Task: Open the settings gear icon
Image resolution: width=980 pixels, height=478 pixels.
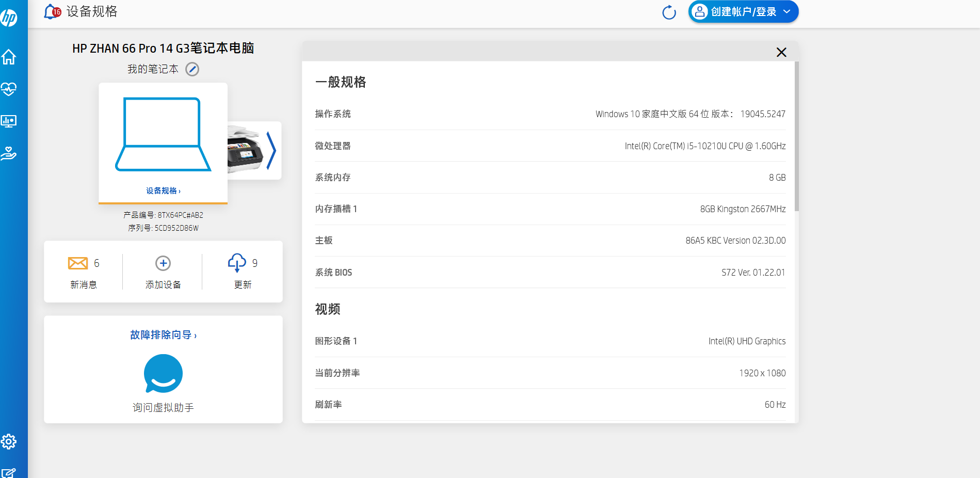Action: [x=9, y=442]
